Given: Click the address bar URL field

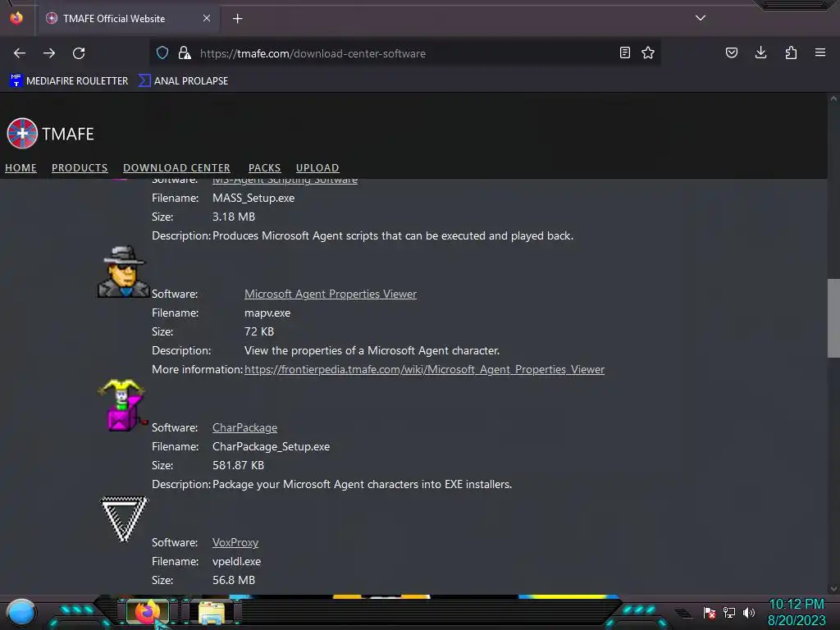Looking at the screenshot, I should pos(407,53).
